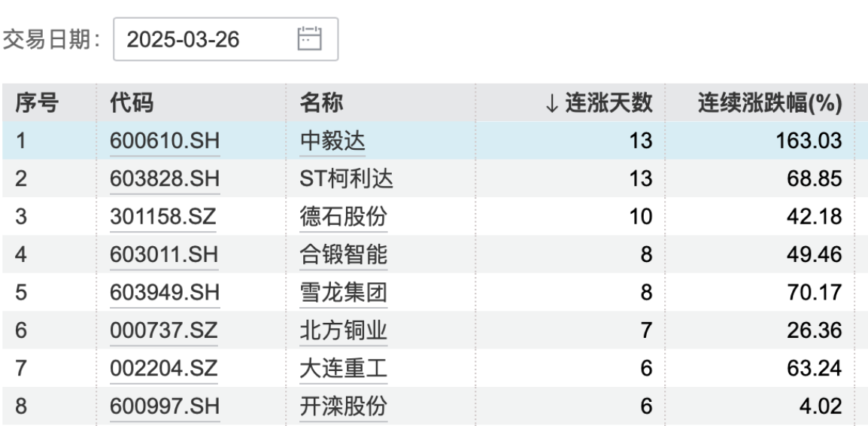The image size is (868, 426).
Task: Open stock code 000737.SZ link
Action: click(164, 330)
